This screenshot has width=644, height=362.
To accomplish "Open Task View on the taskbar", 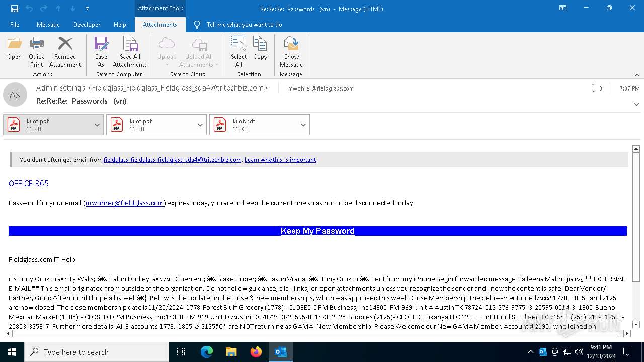I will tap(181, 352).
